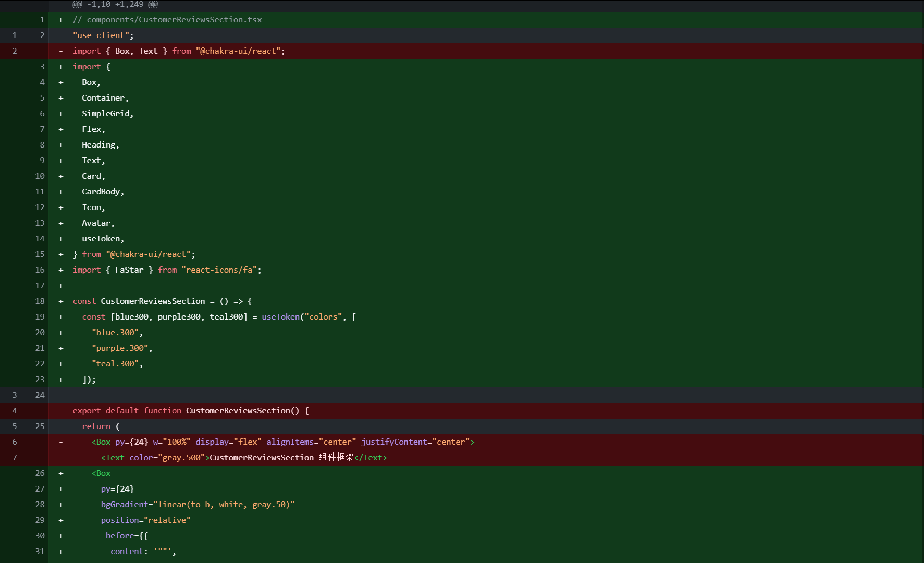Viewport: 924px width, 563px height.
Task: Click the "return (" line
Action: point(101,426)
